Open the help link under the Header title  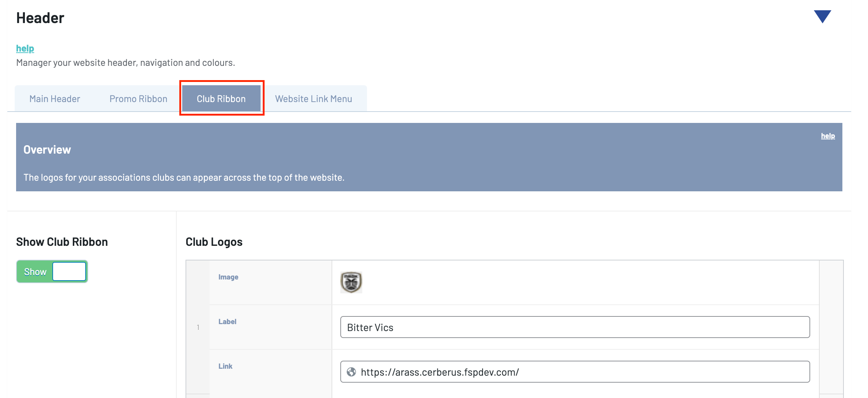[x=25, y=48]
